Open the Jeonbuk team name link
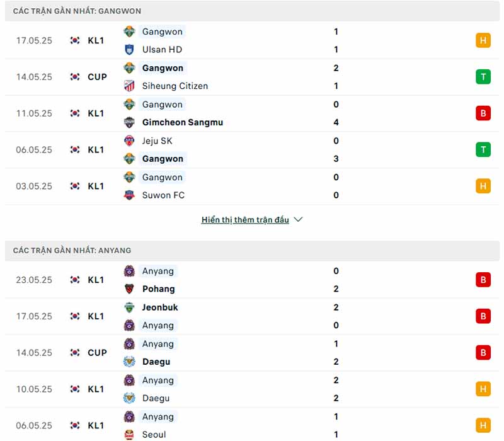Image resolution: width=504 pixels, height=441 pixels. (160, 307)
